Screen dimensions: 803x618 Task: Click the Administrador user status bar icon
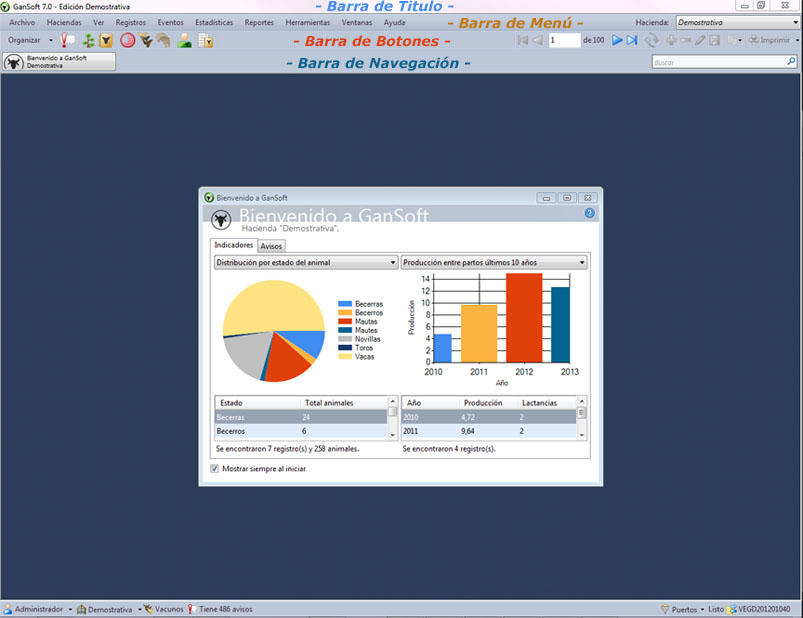tap(8, 609)
